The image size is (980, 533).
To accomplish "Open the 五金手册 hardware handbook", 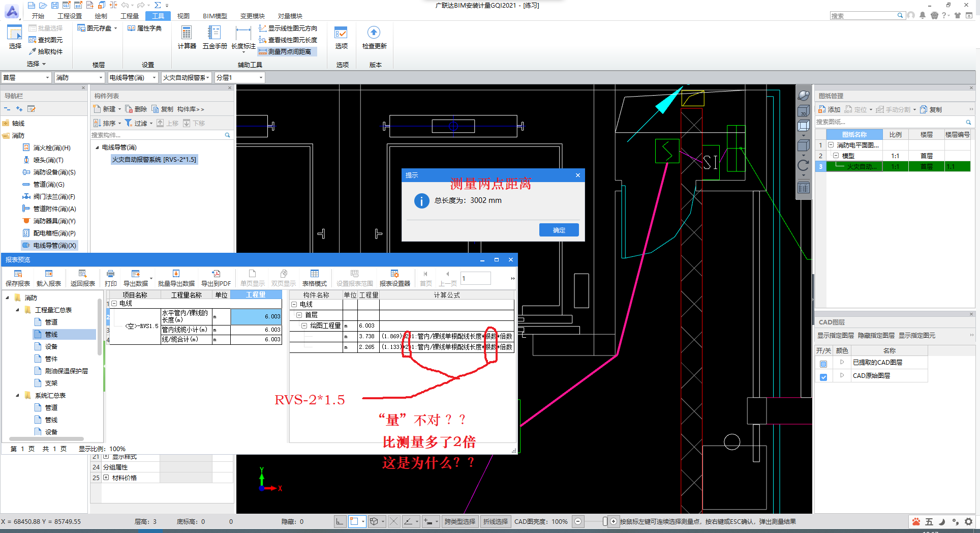I will 215,38.
